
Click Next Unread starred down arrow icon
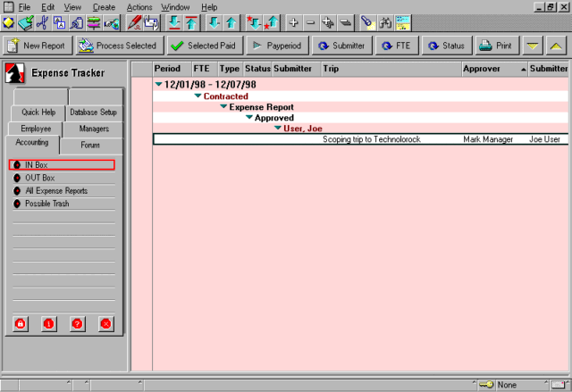point(254,23)
